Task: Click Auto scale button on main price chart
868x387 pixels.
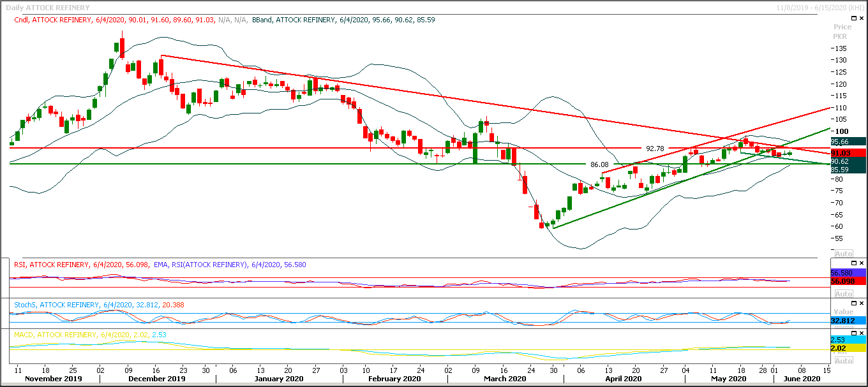Action: [843, 253]
